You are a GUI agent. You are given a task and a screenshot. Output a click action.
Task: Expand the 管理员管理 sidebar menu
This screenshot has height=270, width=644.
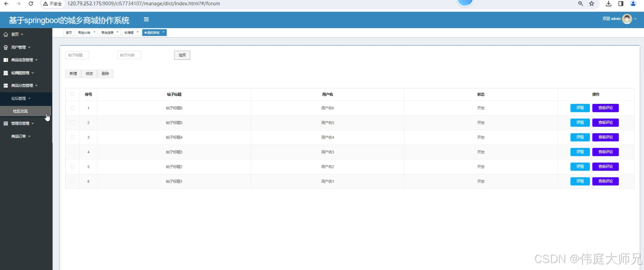click(x=26, y=123)
